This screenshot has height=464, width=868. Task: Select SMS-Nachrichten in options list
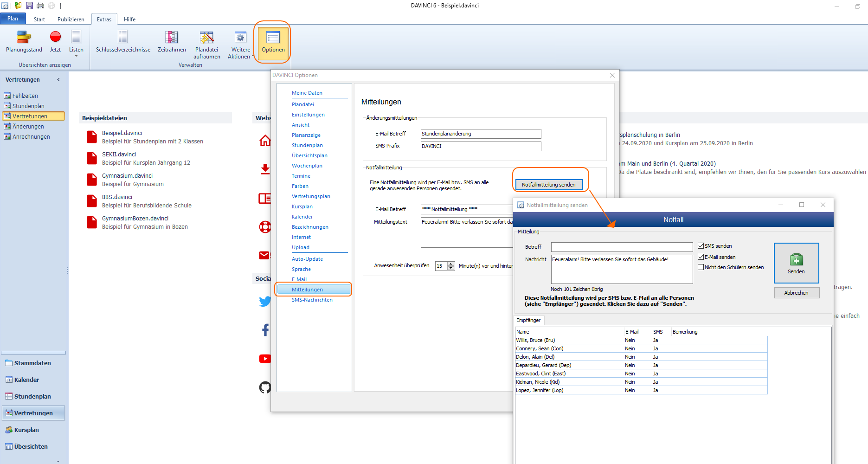[312, 300]
